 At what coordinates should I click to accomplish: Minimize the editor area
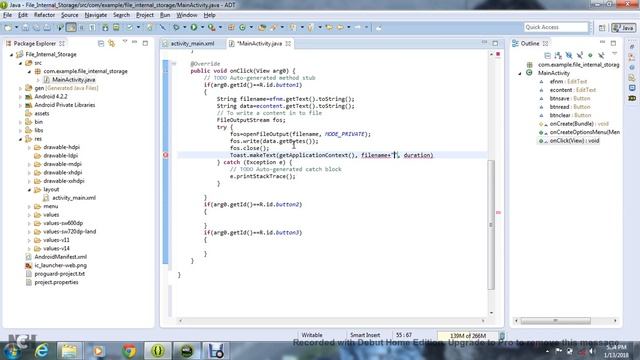(484, 42)
